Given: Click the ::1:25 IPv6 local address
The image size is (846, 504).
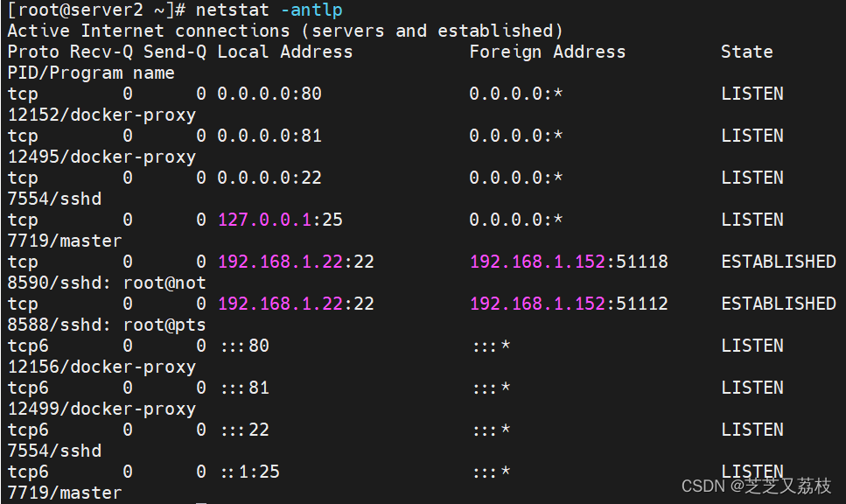Looking at the screenshot, I should coord(249,472).
